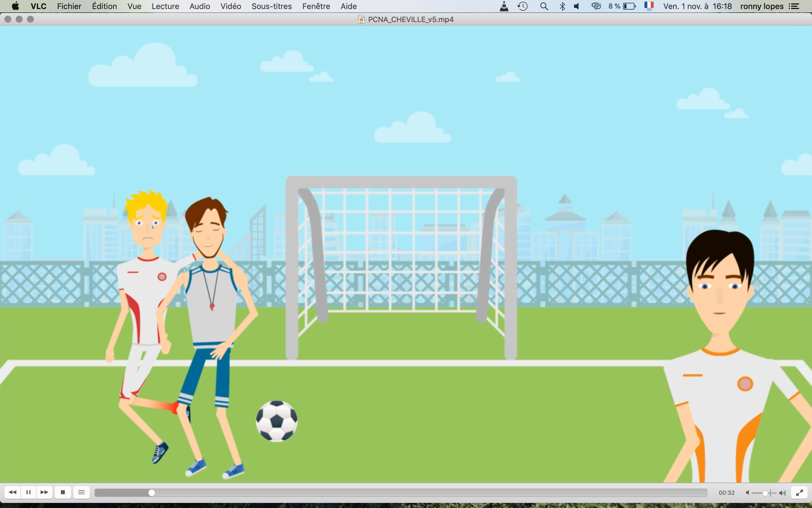Toggle fullscreen mode with the expand icon
Image resolution: width=812 pixels, height=508 pixels.
click(x=800, y=492)
